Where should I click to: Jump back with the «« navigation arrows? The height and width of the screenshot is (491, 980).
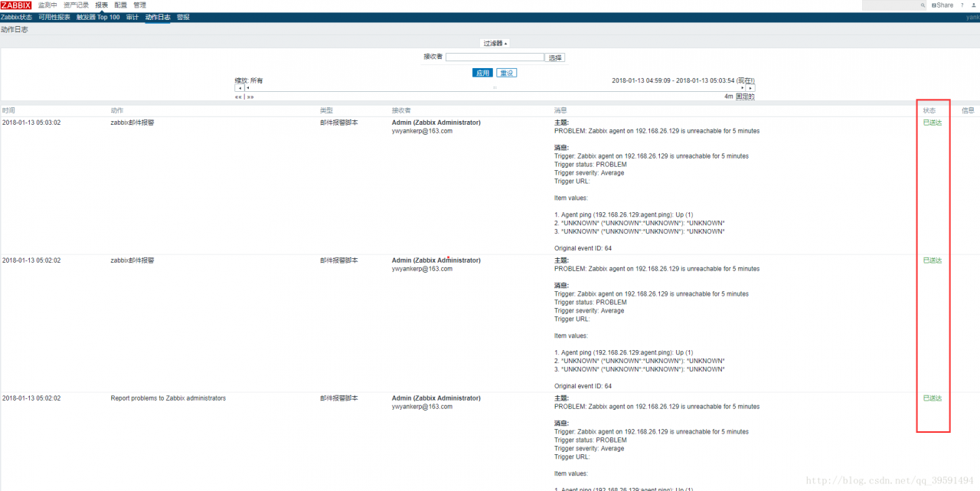tap(238, 97)
